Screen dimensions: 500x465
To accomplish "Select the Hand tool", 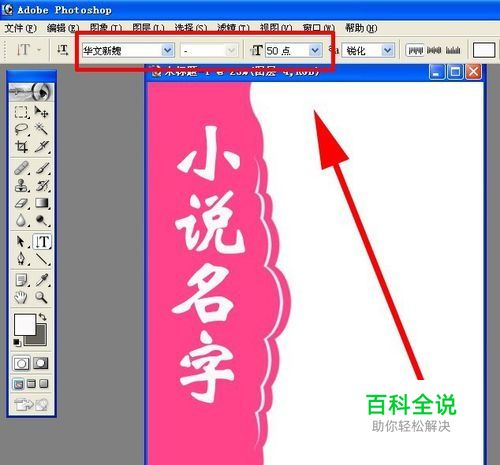I will pyautogui.click(x=21, y=297).
